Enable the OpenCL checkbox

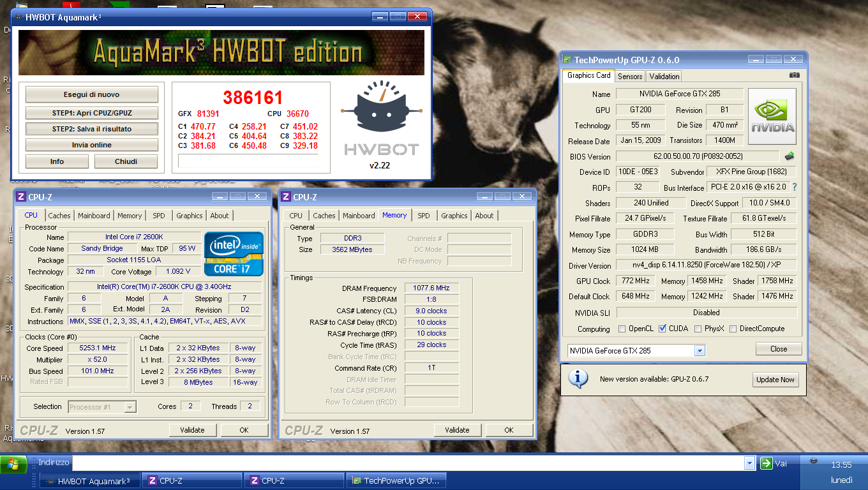(x=622, y=329)
